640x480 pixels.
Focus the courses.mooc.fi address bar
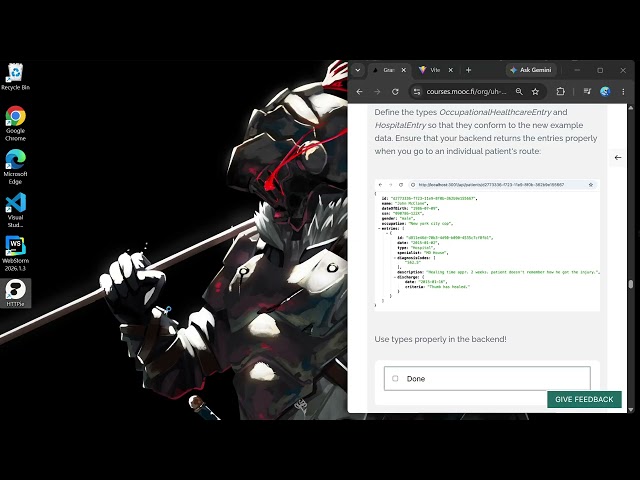tap(467, 92)
